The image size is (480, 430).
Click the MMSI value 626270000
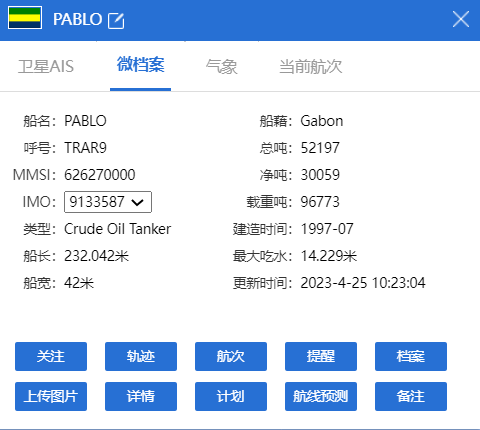(x=100, y=175)
